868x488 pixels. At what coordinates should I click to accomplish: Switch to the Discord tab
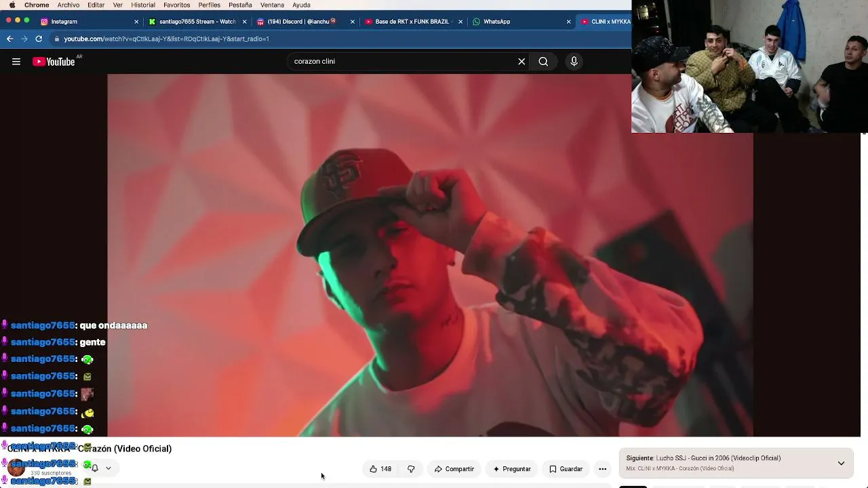click(304, 22)
